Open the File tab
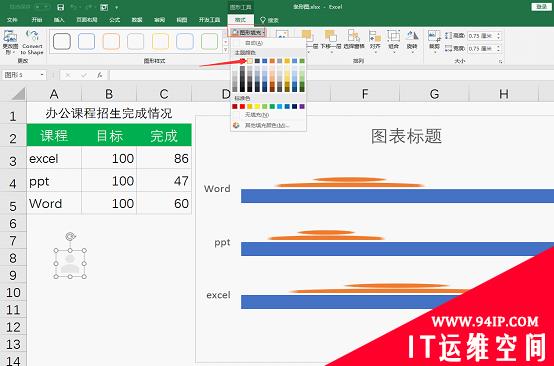 click(12, 20)
